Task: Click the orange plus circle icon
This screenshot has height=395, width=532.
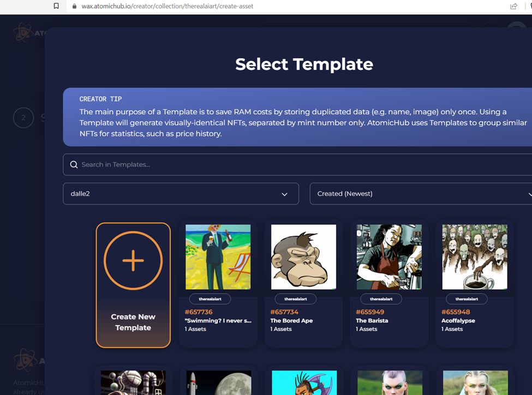Action: [133, 261]
